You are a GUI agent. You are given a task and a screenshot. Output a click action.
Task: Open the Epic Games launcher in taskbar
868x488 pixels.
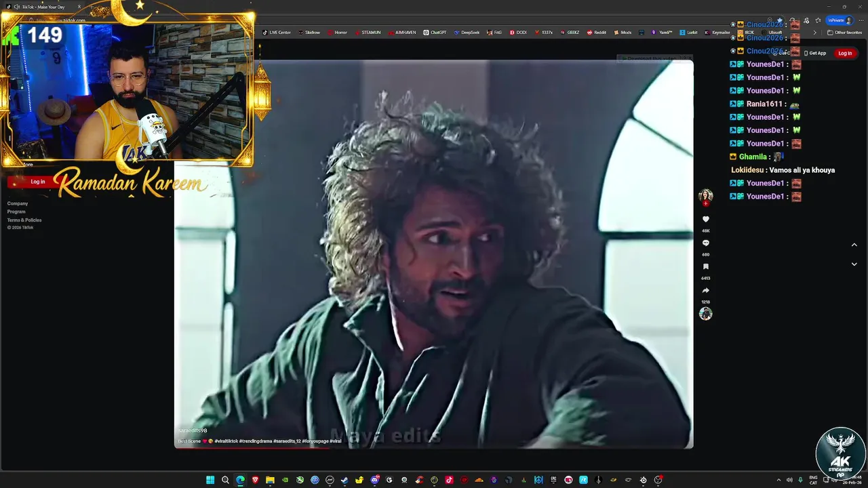coord(553,480)
